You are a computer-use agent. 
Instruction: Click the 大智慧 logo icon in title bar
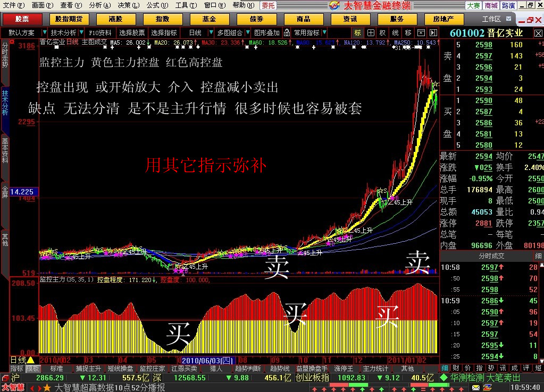point(334,5)
